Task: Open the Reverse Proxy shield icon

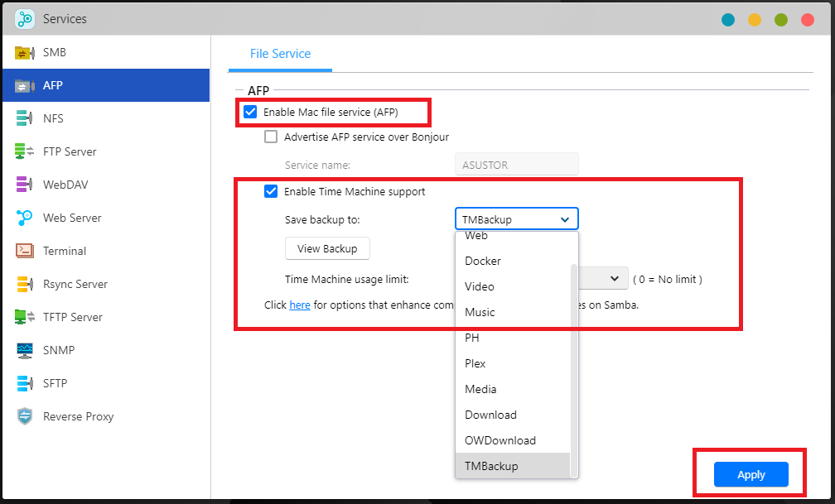Action: [x=25, y=417]
